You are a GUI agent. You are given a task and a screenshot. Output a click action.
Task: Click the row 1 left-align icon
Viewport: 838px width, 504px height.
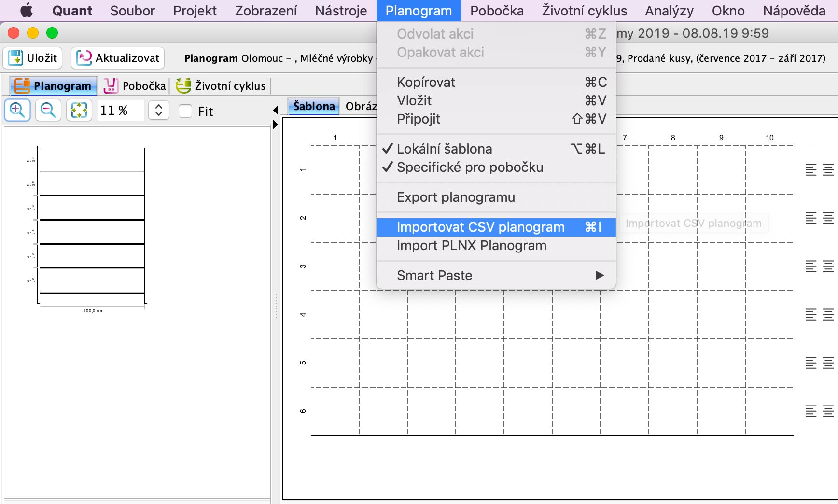(811, 170)
